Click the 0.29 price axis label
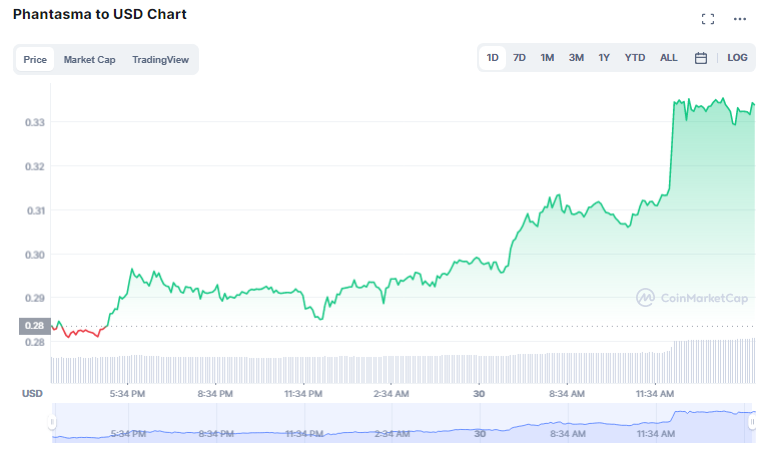 click(35, 298)
